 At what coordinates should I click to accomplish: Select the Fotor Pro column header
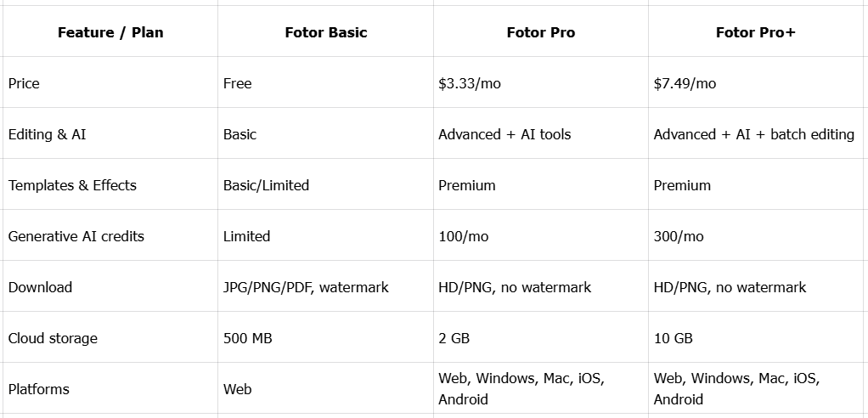[x=540, y=32]
